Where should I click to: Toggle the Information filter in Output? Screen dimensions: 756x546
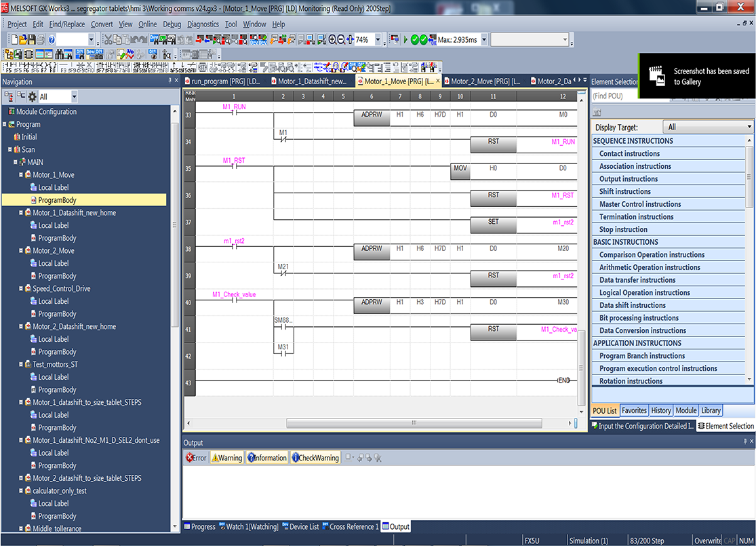[x=266, y=458]
